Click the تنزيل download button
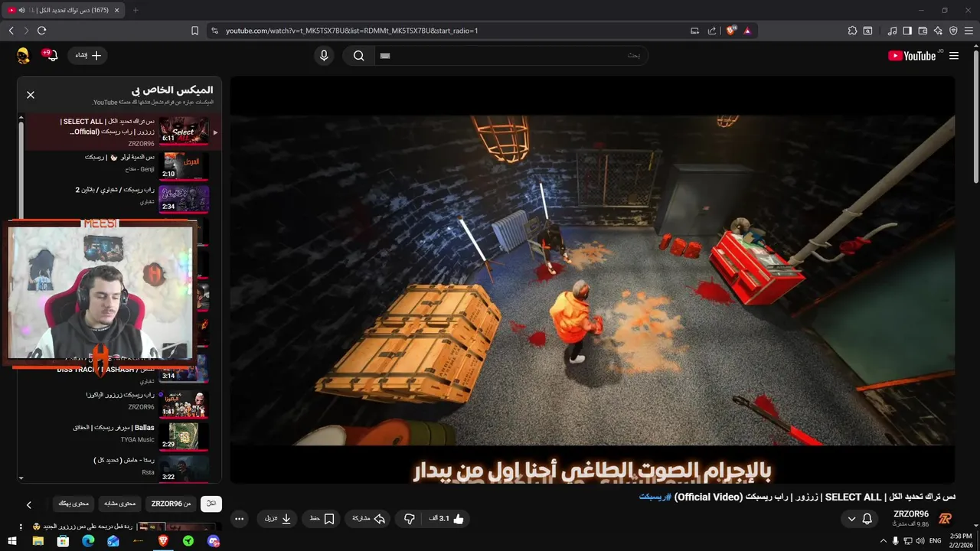 pyautogui.click(x=278, y=519)
